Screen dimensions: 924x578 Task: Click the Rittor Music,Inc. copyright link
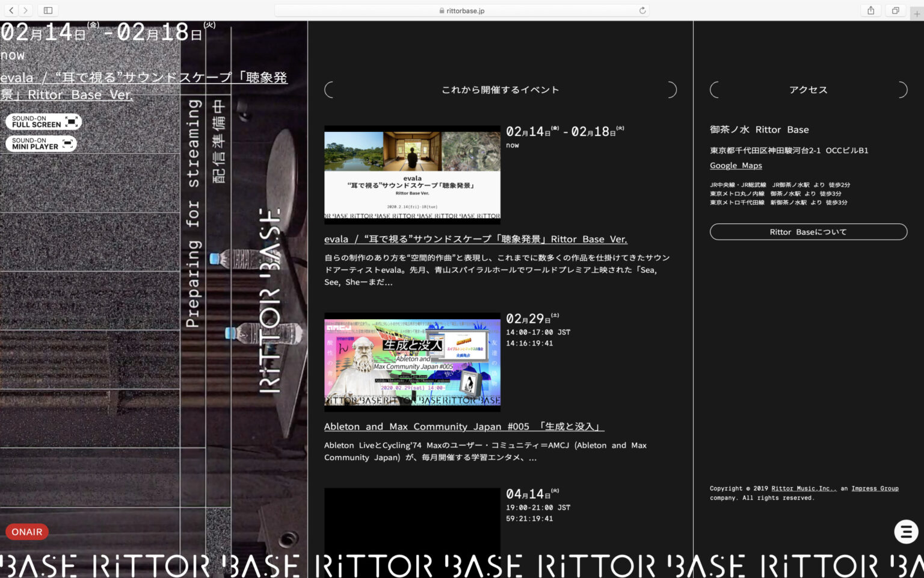coord(804,488)
